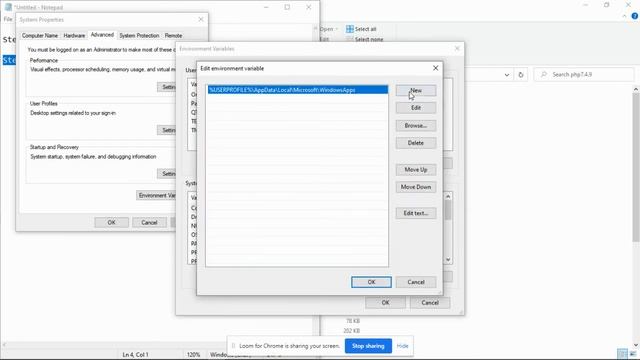Click Hide link in Loom sharing bar

point(402,346)
